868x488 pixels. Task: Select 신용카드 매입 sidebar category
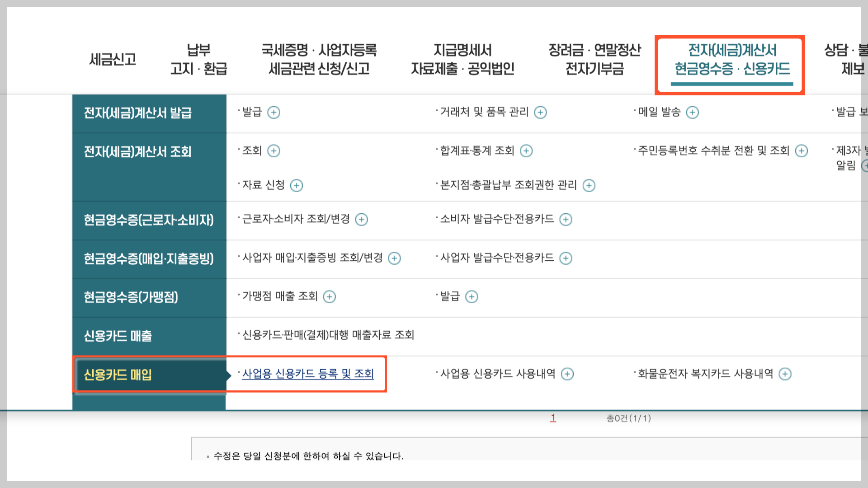tap(118, 375)
